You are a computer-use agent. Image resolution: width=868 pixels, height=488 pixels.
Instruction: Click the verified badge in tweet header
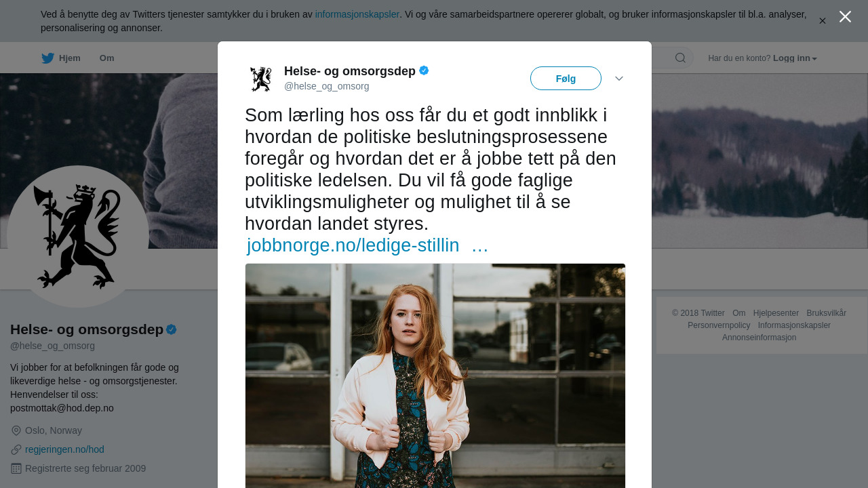424,70
